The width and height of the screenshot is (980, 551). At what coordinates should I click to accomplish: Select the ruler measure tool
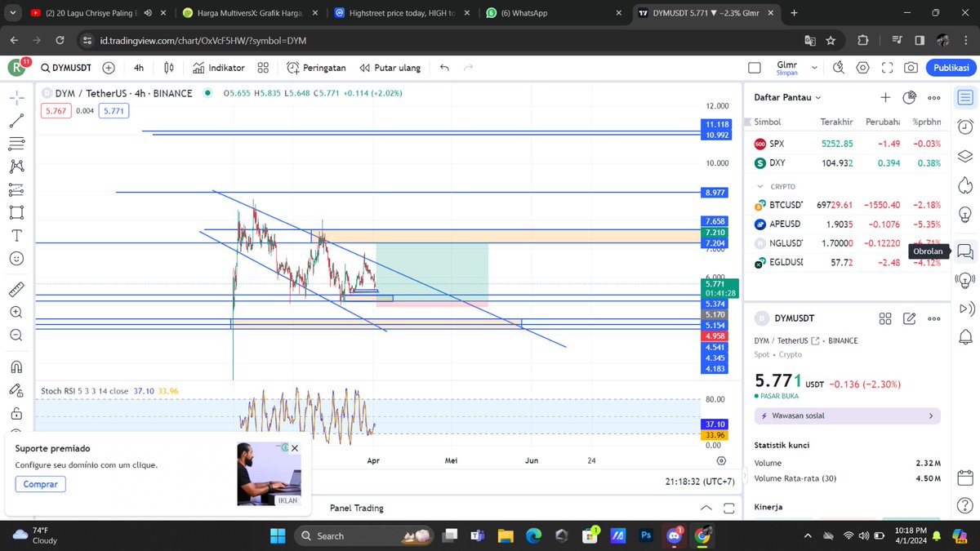(x=16, y=289)
